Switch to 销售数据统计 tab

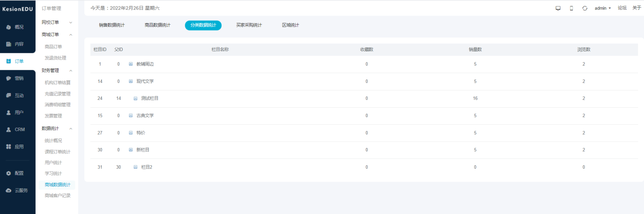pos(112,25)
